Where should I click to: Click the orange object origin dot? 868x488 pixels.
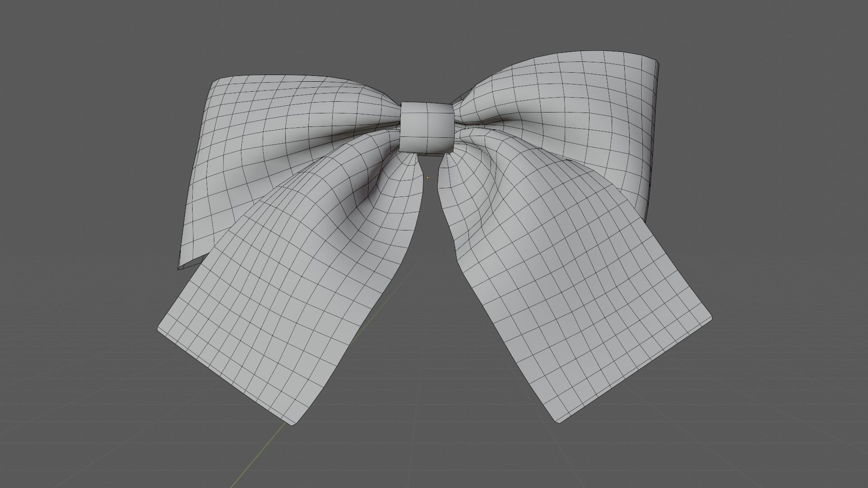click(x=428, y=178)
